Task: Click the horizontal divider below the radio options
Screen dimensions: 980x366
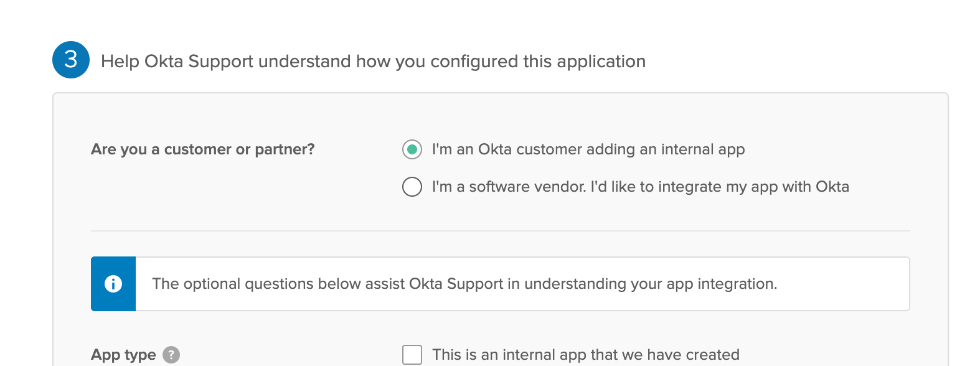Action: click(x=500, y=231)
